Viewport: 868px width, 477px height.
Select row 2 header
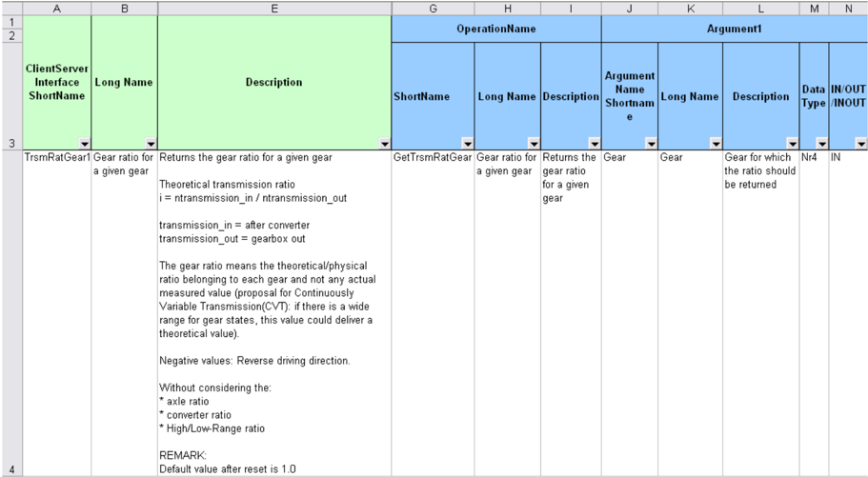click(11, 36)
